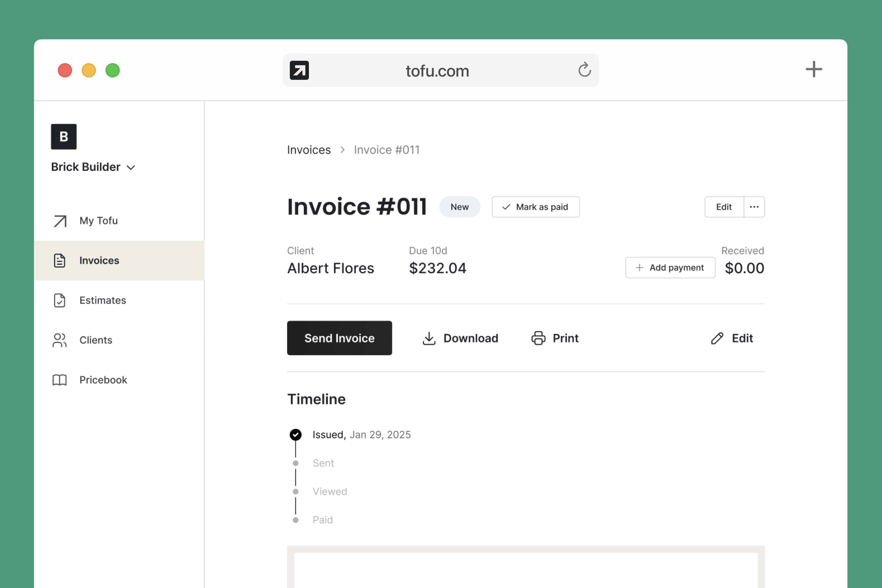
Task: Open the Pricebook book icon
Action: pyautogui.click(x=60, y=380)
